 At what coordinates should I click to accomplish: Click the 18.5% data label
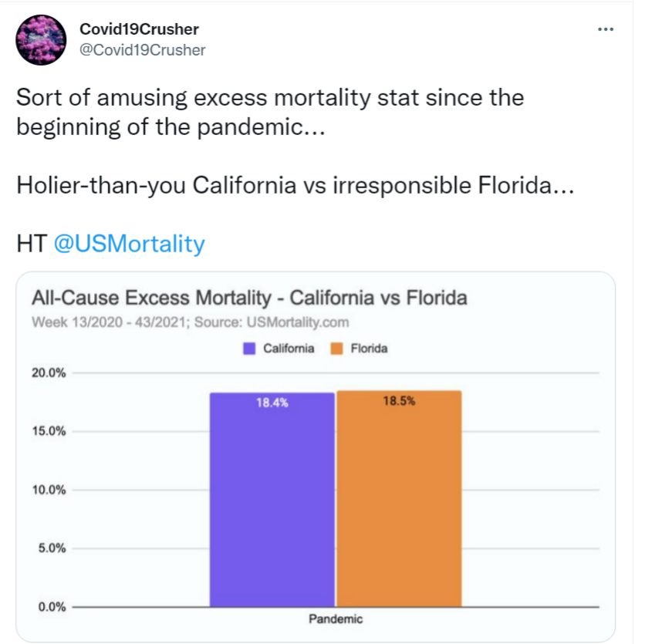point(399,400)
